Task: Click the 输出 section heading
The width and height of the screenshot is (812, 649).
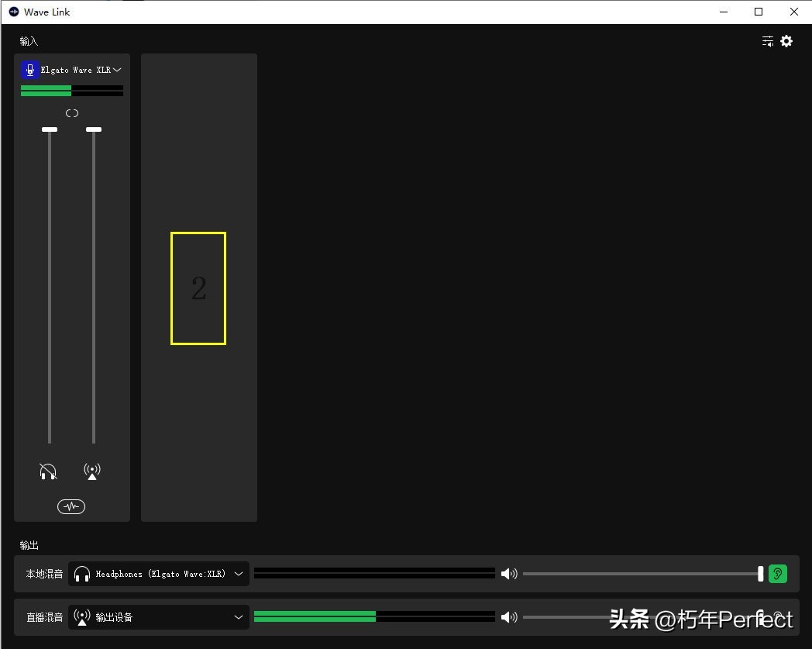Action: (x=29, y=545)
